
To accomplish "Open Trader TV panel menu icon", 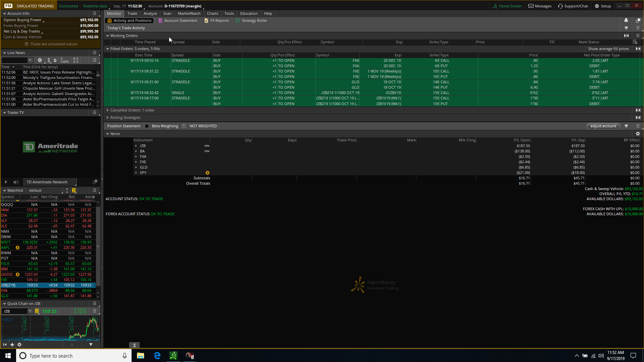I will pyautogui.click(x=94, y=112).
